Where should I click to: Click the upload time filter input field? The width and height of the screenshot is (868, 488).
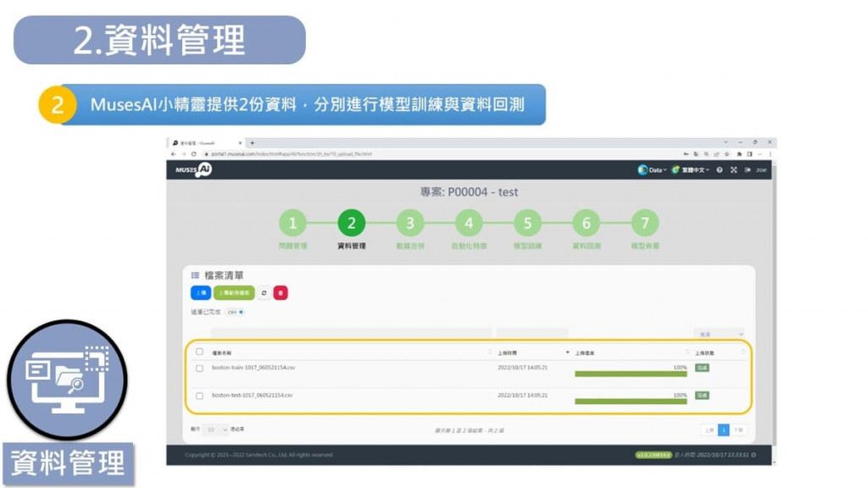pos(532,333)
